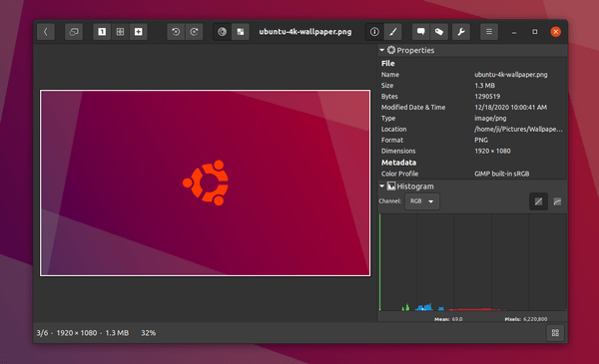Select the linear histogram scale button
The image size is (599, 364).
pyautogui.click(x=539, y=201)
